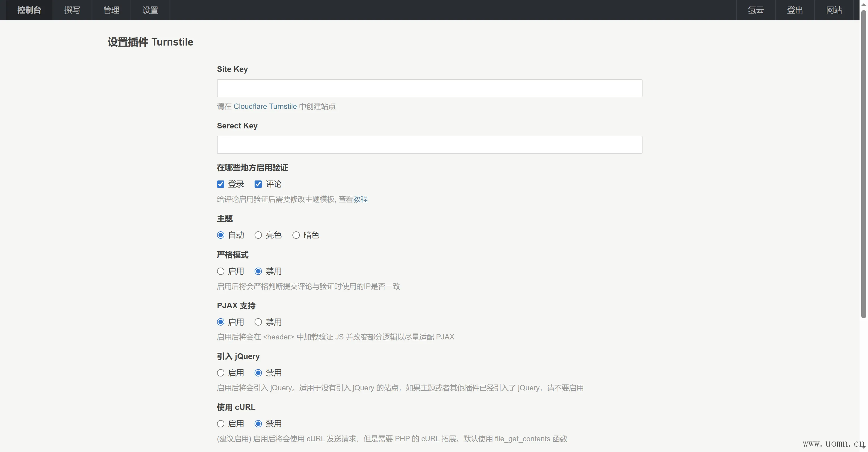Open the 撰写 menu
The image size is (868, 452).
[72, 10]
